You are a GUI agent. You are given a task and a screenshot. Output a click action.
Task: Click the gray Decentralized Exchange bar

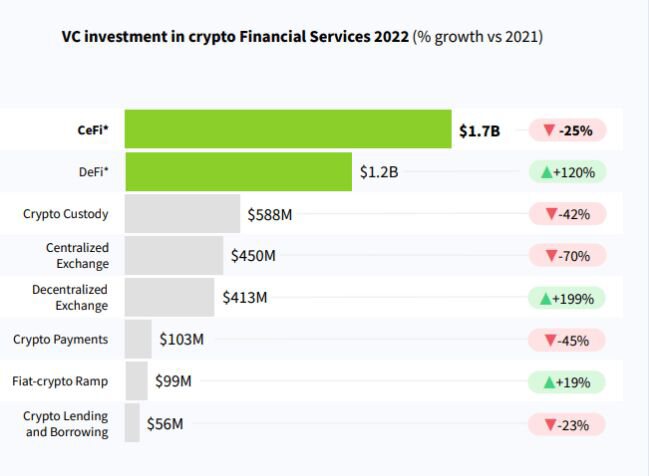pos(170,298)
